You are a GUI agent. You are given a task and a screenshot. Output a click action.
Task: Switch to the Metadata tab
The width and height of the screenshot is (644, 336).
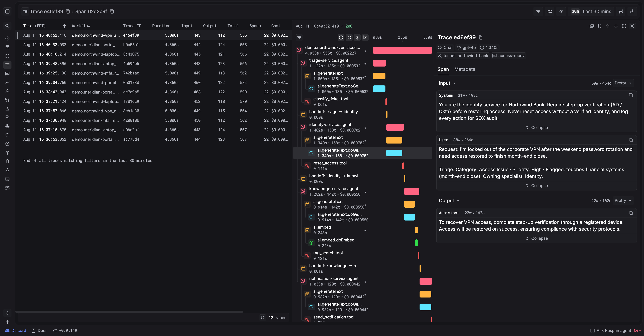(x=464, y=69)
